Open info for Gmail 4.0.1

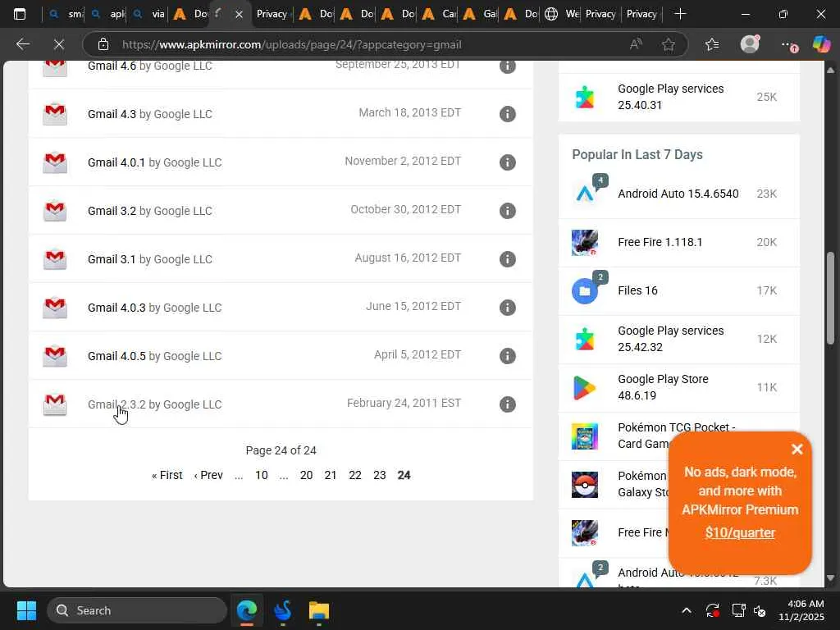507,162
